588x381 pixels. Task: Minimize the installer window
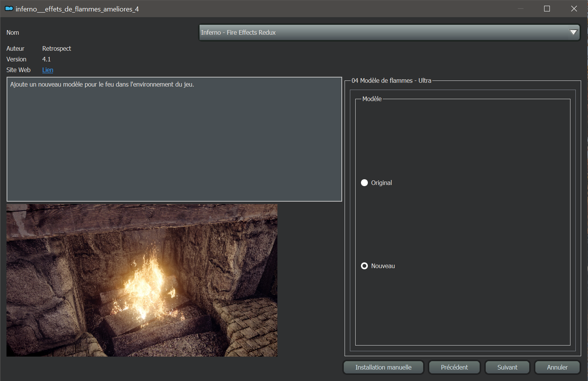[x=520, y=8]
